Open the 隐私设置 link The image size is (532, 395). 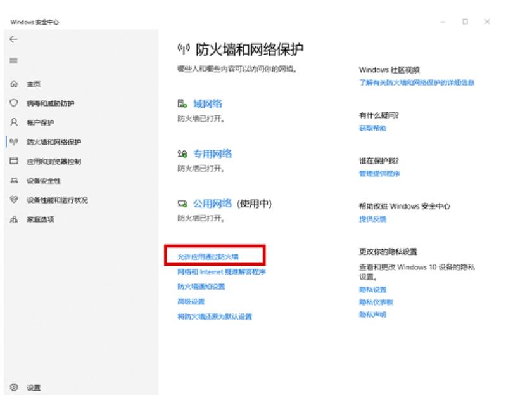click(x=372, y=289)
